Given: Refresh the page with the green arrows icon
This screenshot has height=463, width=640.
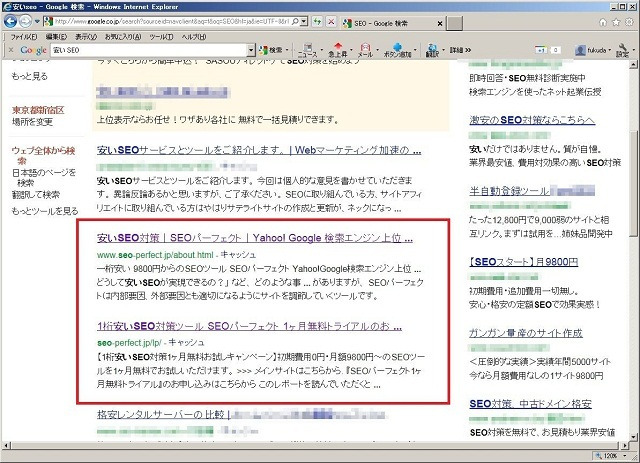Looking at the screenshot, I should pyautogui.click(x=317, y=22).
